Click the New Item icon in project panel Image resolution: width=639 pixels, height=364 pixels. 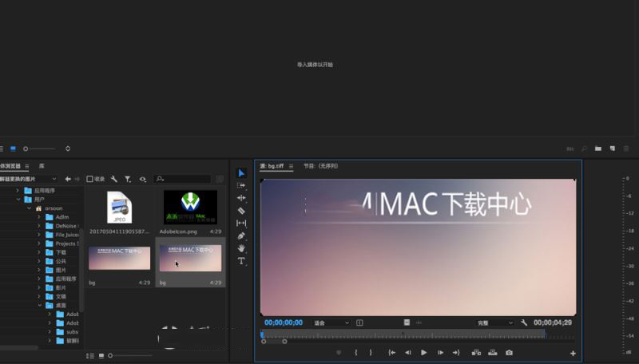(x=612, y=148)
